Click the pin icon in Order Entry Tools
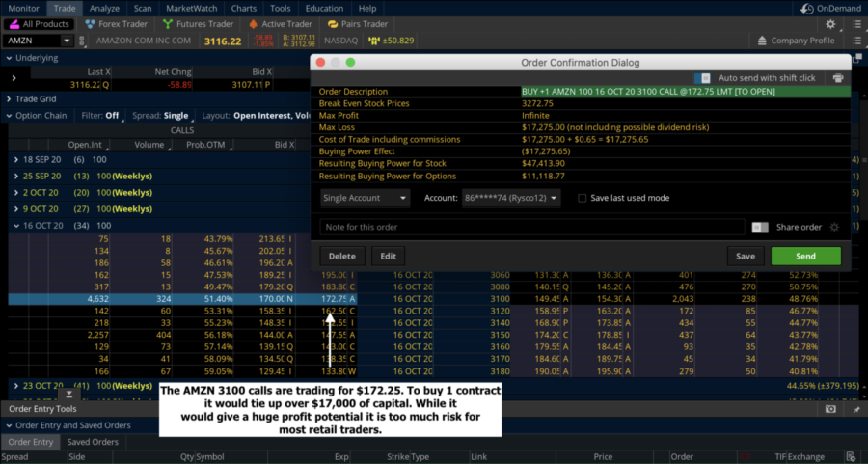This screenshot has height=464, width=868. (856, 409)
